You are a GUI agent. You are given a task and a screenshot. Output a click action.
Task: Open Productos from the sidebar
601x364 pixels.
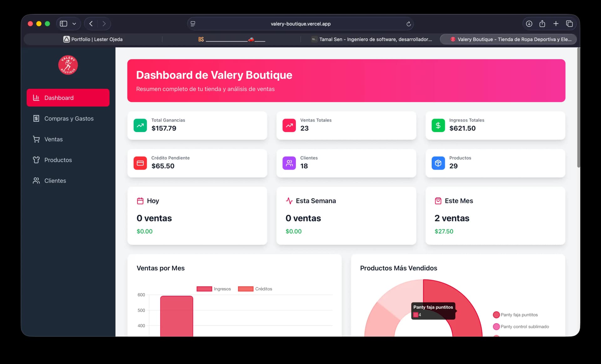click(58, 160)
